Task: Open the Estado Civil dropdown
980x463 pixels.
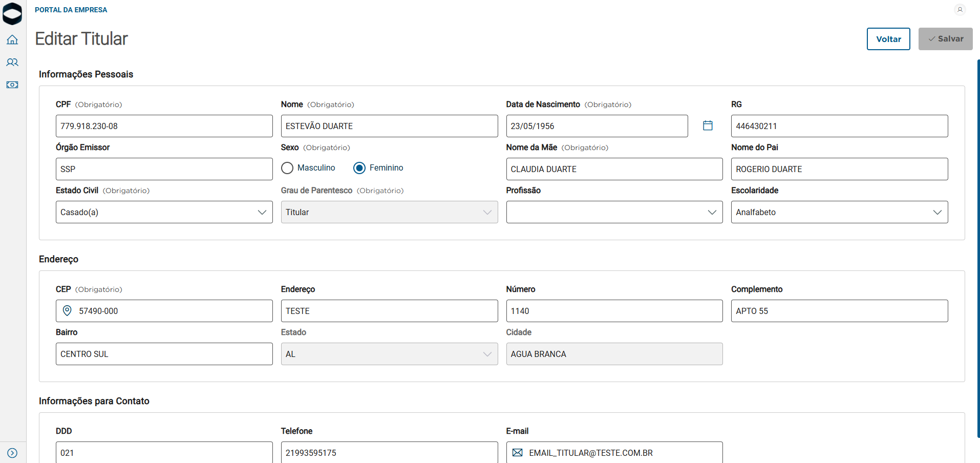Action: point(164,212)
